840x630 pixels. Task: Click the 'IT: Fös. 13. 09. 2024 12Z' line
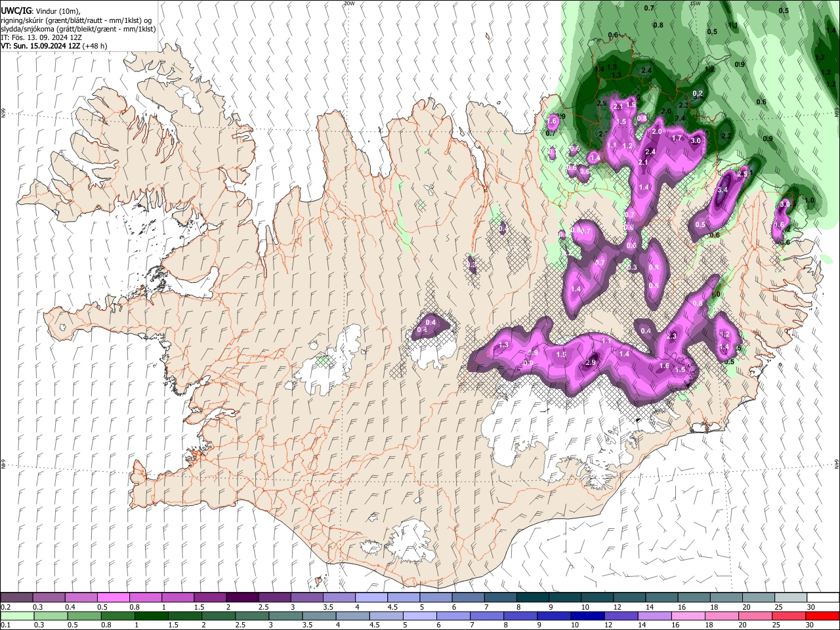[x=41, y=37]
